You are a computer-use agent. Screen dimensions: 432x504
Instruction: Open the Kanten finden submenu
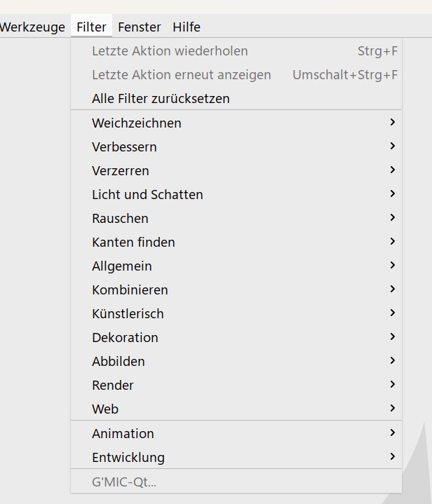coord(133,242)
